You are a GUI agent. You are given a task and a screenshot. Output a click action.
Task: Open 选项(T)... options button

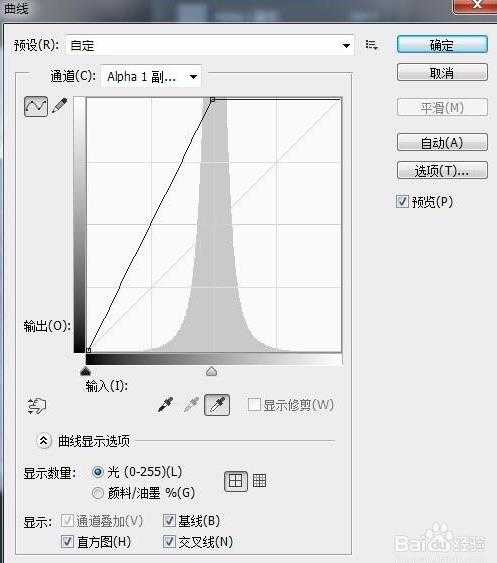442,171
